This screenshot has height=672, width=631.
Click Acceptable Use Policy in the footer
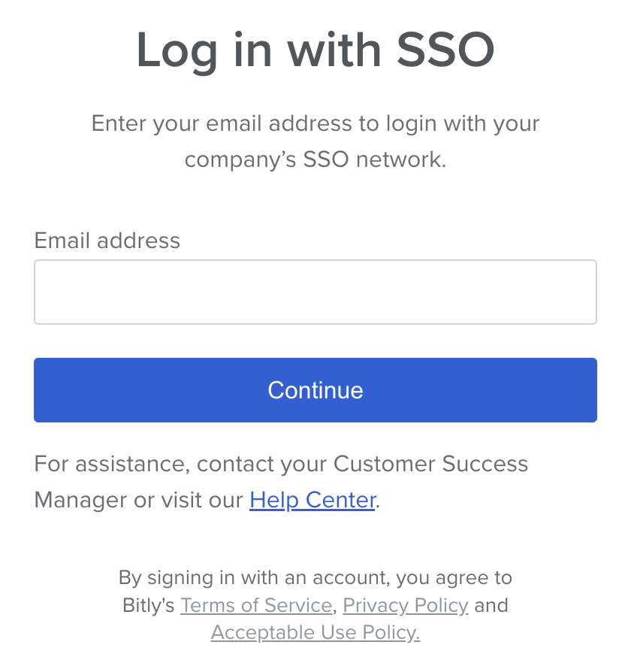pyautogui.click(x=315, y=632)
